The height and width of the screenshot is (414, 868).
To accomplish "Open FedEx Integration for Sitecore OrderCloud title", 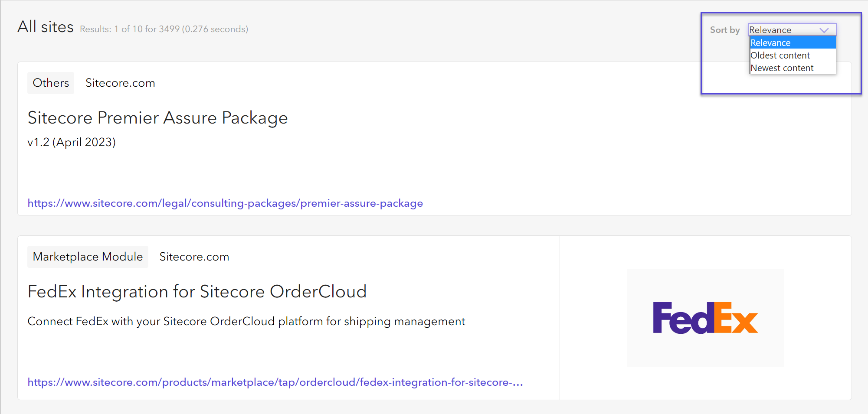I will point(197,292).
